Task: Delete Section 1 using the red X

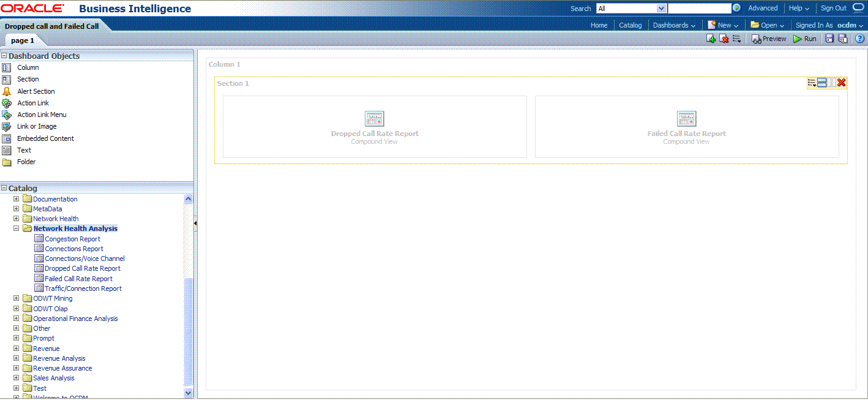Action: point(842,83)
